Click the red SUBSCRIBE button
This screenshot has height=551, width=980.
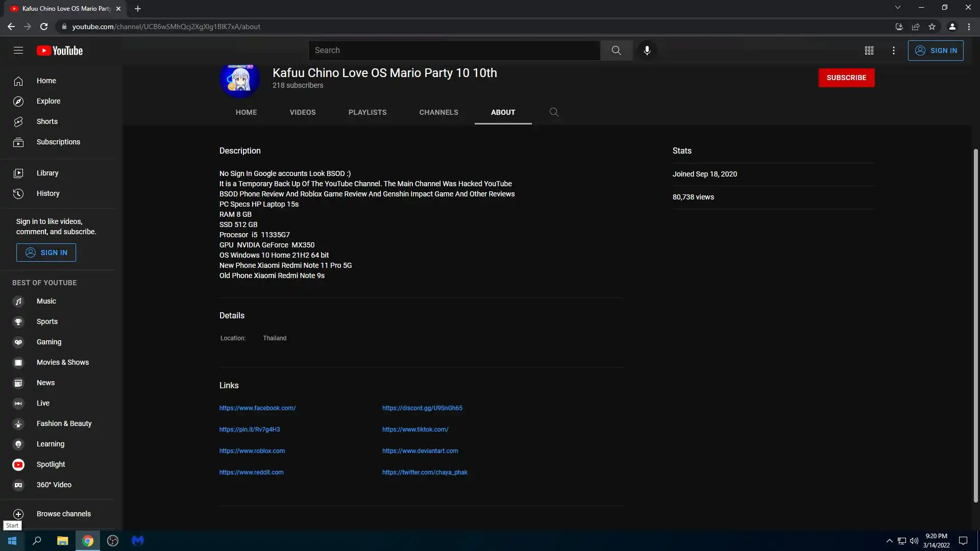click(846, 78)
